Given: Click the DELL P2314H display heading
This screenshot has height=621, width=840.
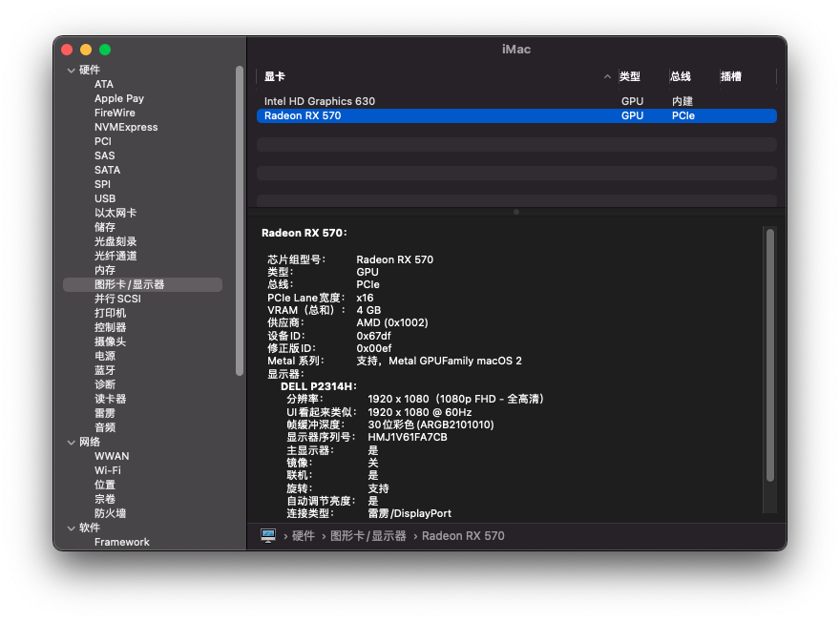Looking at the screenshot, I should point(318,386).
